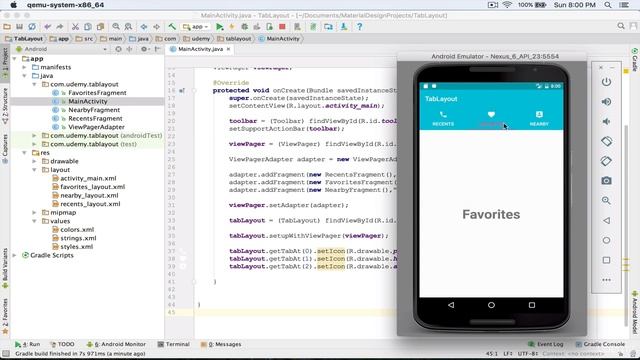Collapse java folder in project tree
Image resolution: width=640 pixels, height=360 pixels.
click(x=24, y=76)
